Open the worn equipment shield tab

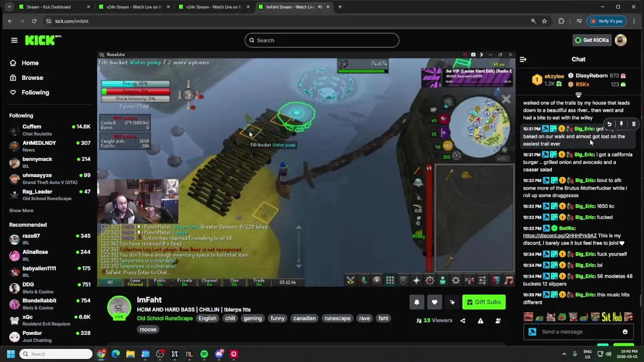(x=403, y=281)
